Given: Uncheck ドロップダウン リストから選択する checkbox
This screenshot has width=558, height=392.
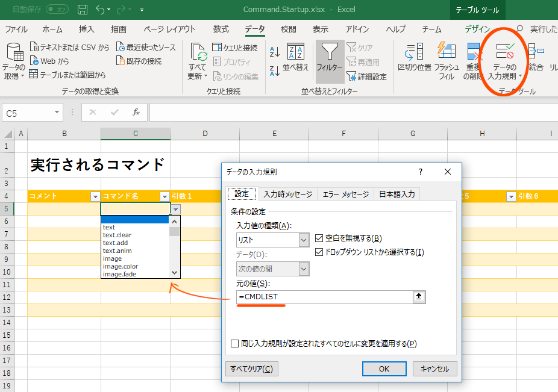Looking at the screenshot, I should point(319,252).
